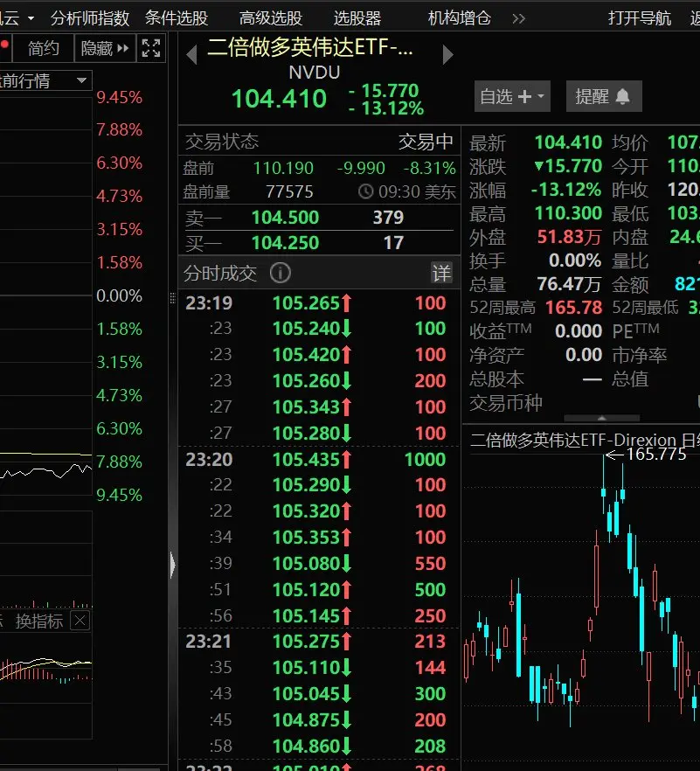Open the 机构增仓 menu
700x771 pixels.
460,18
